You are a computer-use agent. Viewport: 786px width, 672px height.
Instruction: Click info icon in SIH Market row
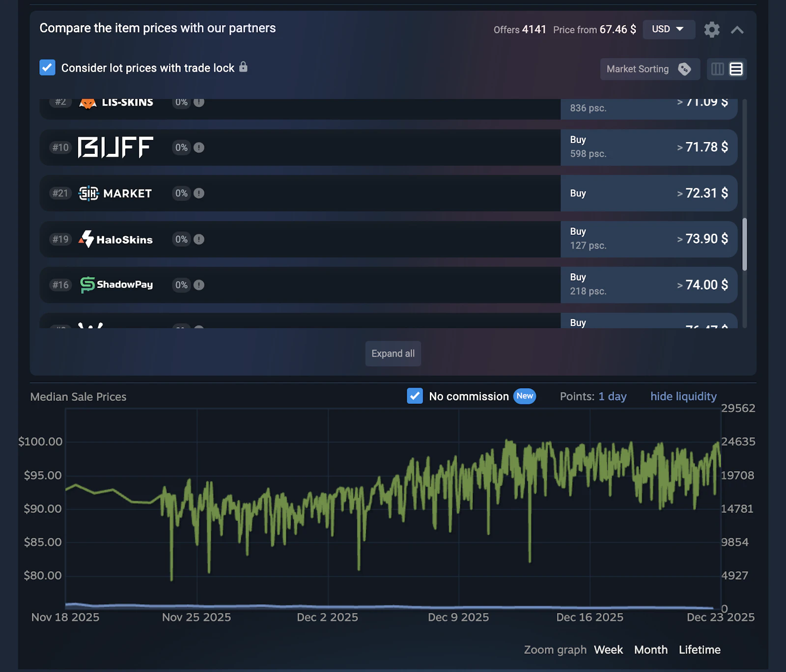199,194
